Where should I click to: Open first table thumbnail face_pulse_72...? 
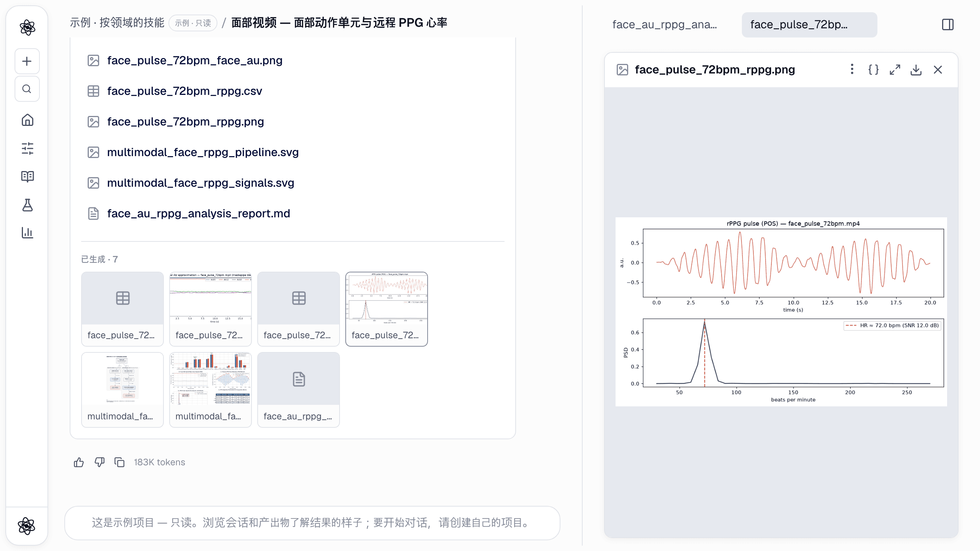122,309
